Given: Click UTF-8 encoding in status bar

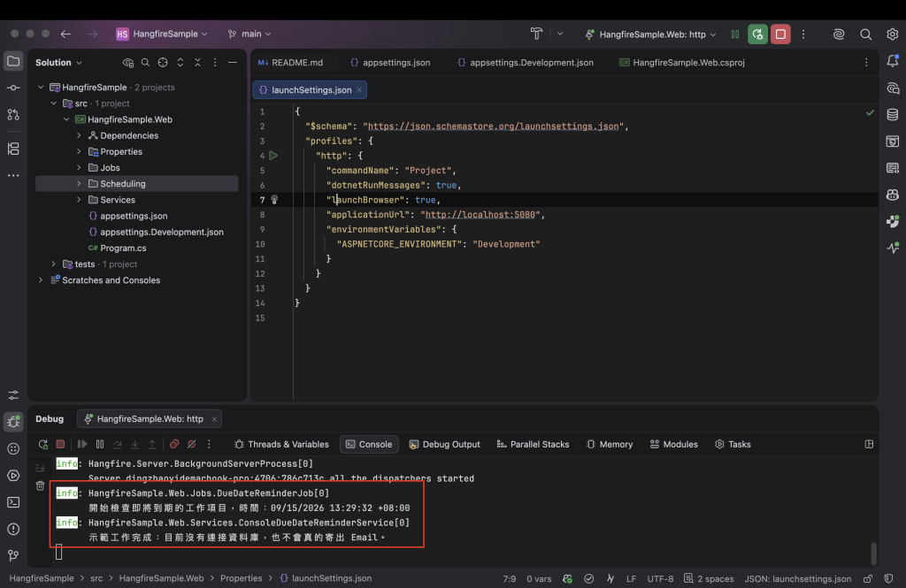Looking at the screenshot, I should coord(660,578).
